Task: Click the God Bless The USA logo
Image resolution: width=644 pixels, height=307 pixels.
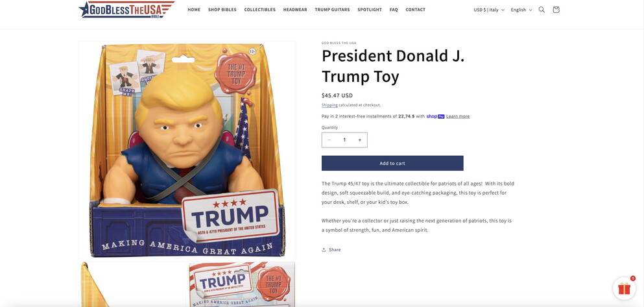Action: click(126, 10)
